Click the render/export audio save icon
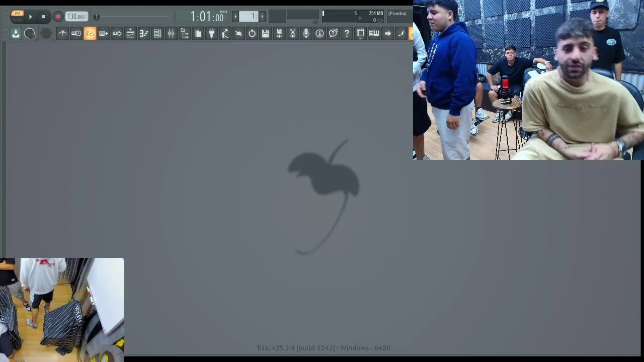The image size is (644, 362). point(279,33)
